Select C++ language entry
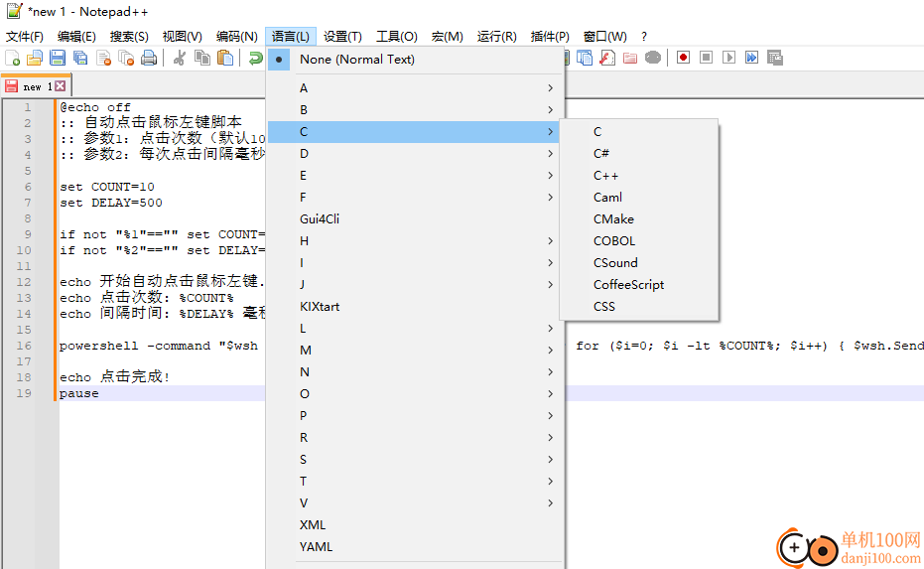The image size is (924, 569). [639, 175]
